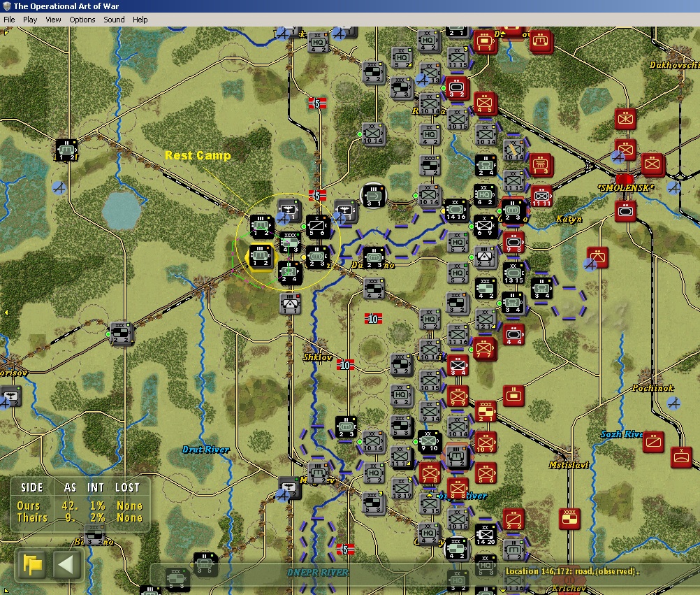Click the topmost '5' flag marker

click(317, 103)
